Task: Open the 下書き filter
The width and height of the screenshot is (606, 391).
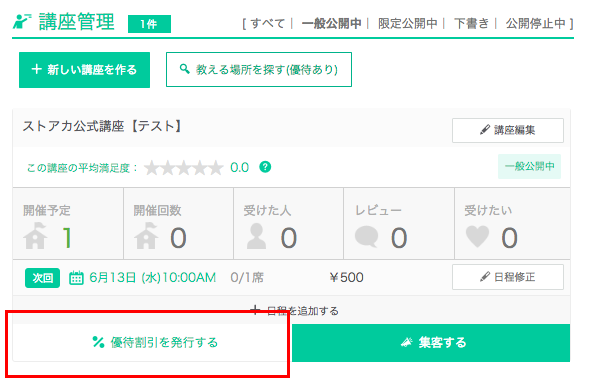Action: coord(472,24)
